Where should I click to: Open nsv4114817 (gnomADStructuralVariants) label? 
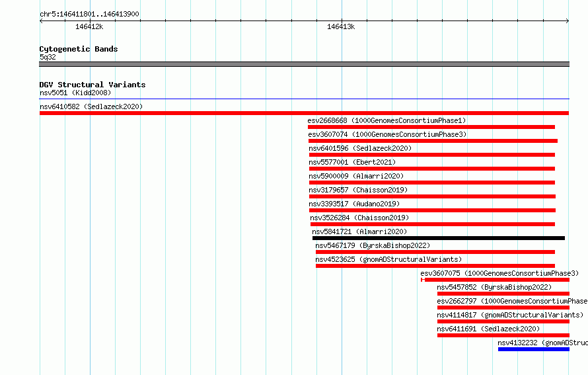pos(511,315)
